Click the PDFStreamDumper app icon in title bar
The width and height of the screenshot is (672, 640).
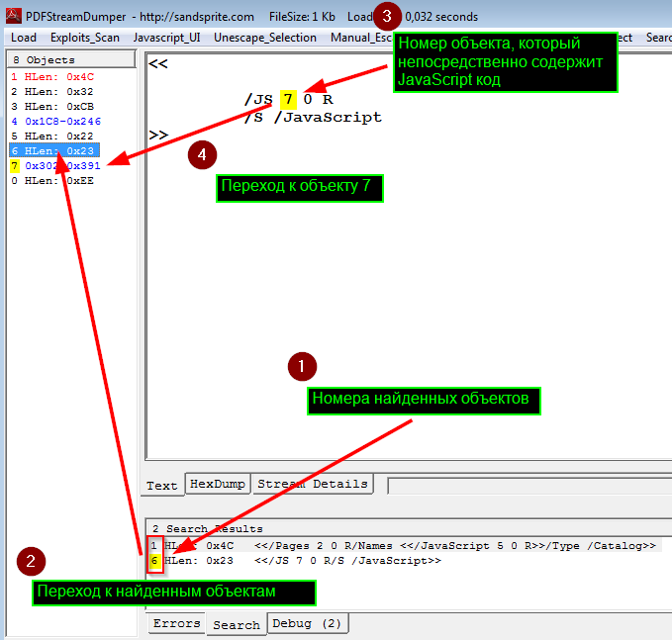coord(13,16)
